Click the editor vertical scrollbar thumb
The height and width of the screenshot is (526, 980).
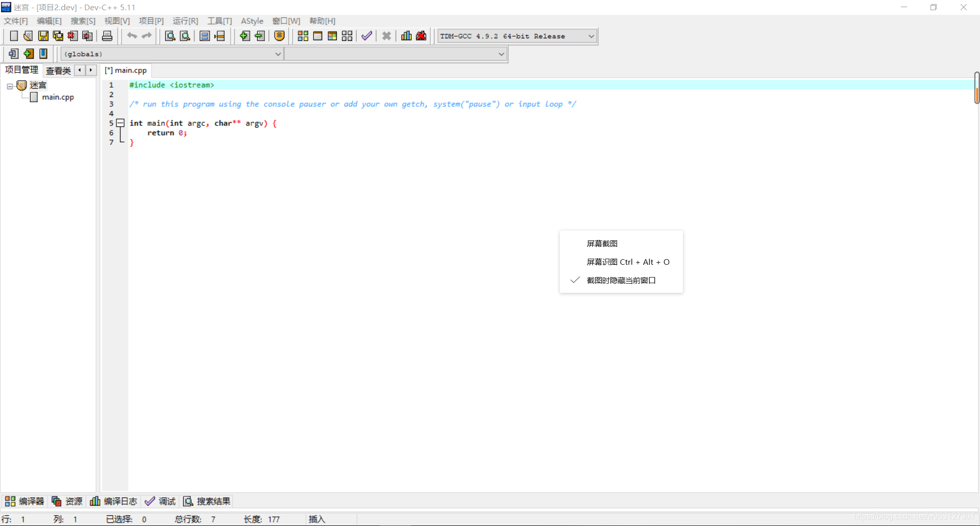pyautogui.click(x=976, y=88)
